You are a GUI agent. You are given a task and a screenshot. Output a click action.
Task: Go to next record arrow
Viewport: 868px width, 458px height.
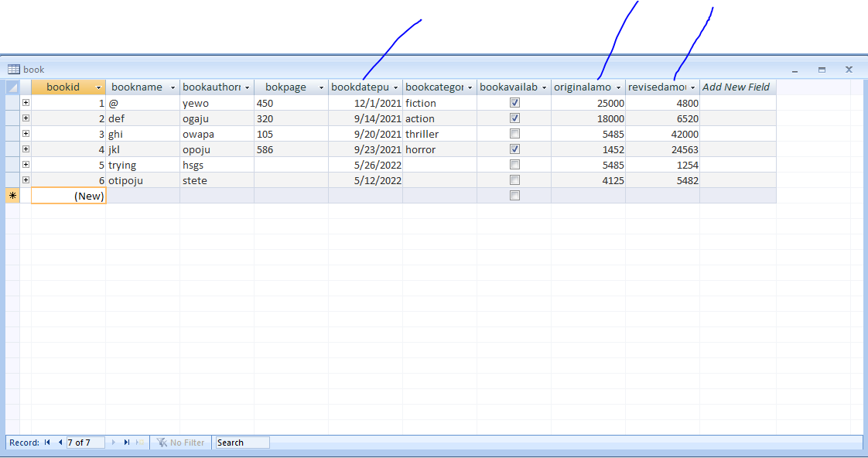[x=114, y=443]
